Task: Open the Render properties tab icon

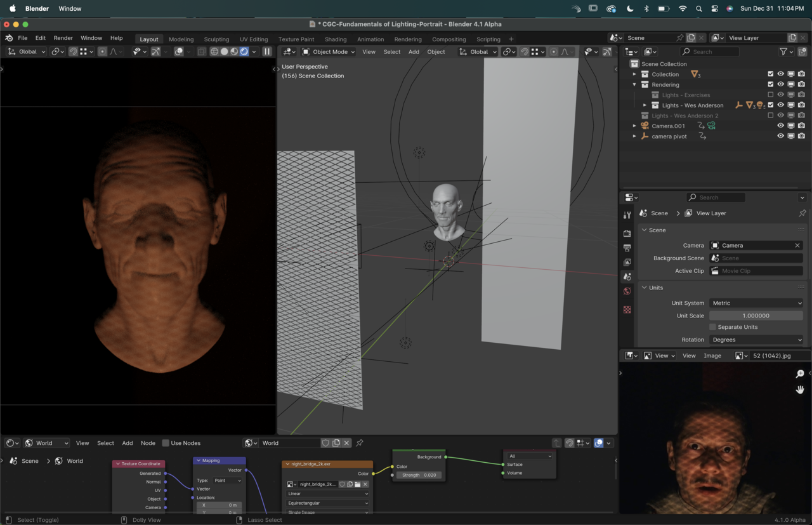Action: point(627,233)
